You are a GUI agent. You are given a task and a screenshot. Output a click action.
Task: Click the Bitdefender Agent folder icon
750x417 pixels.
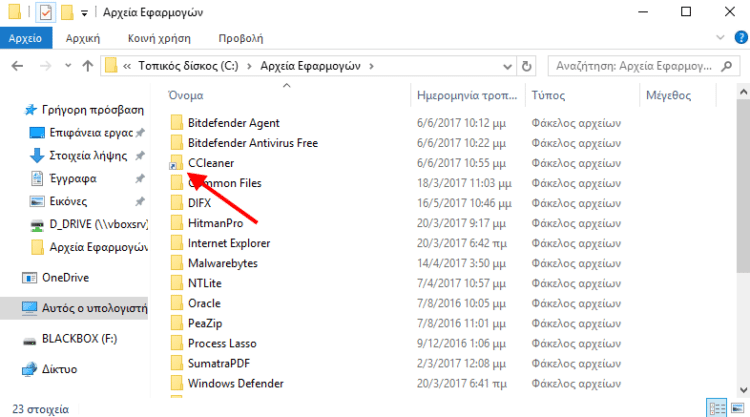tap(176, 122)
